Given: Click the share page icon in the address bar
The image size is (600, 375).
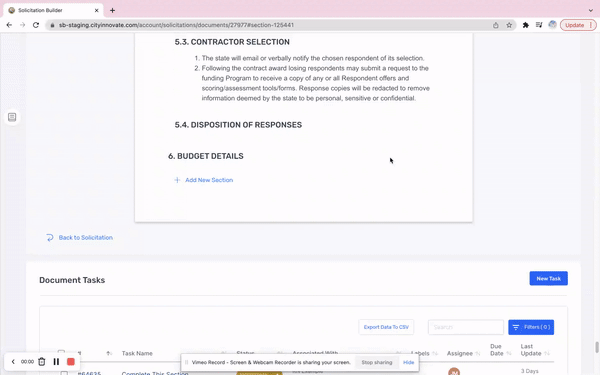Looking at the screenshot, I should (496, 25).
